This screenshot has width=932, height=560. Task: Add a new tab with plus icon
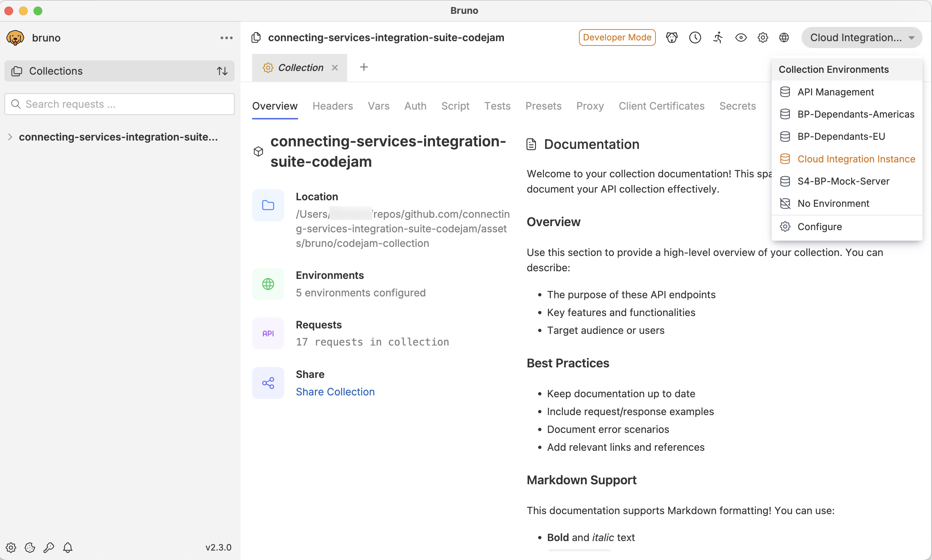pos(364,67)
